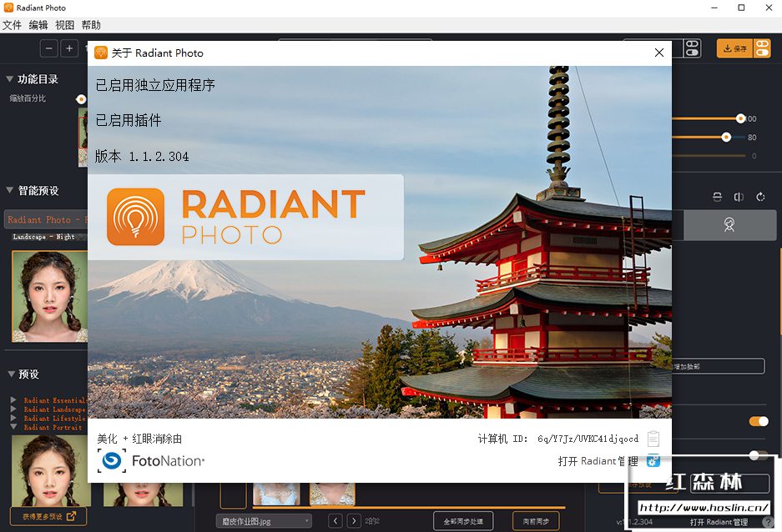The height and width of the screenshot is (532, 782).
Task: Select second Radiant Portrait preset thumbnail
Action: click(x=144, y=494)
